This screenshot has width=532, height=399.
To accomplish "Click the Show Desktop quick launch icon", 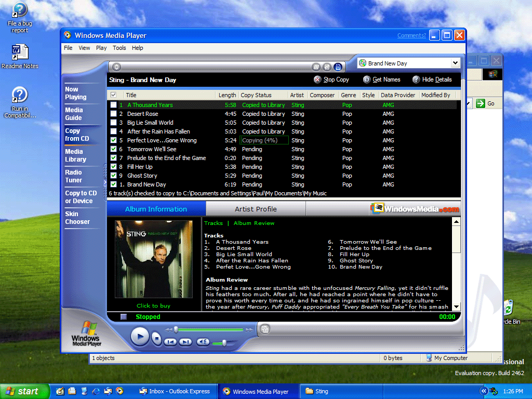I will (60, 391).
